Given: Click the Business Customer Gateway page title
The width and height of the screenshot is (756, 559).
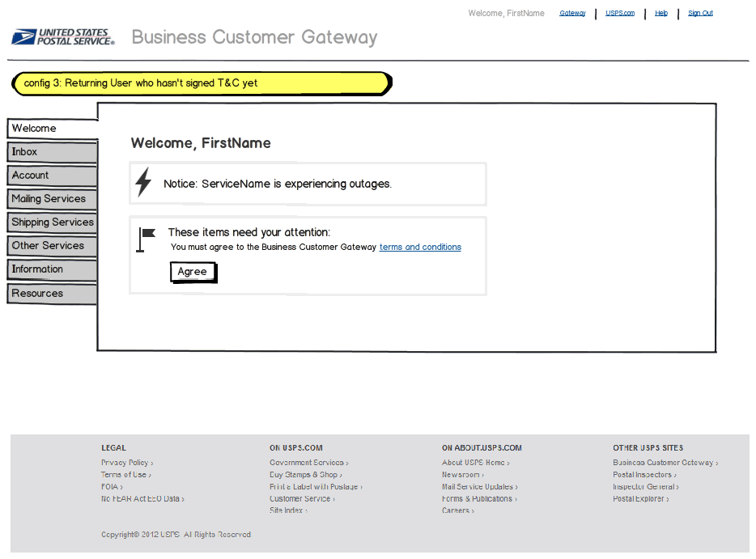Looking at the screenshot, I should 255,37.
